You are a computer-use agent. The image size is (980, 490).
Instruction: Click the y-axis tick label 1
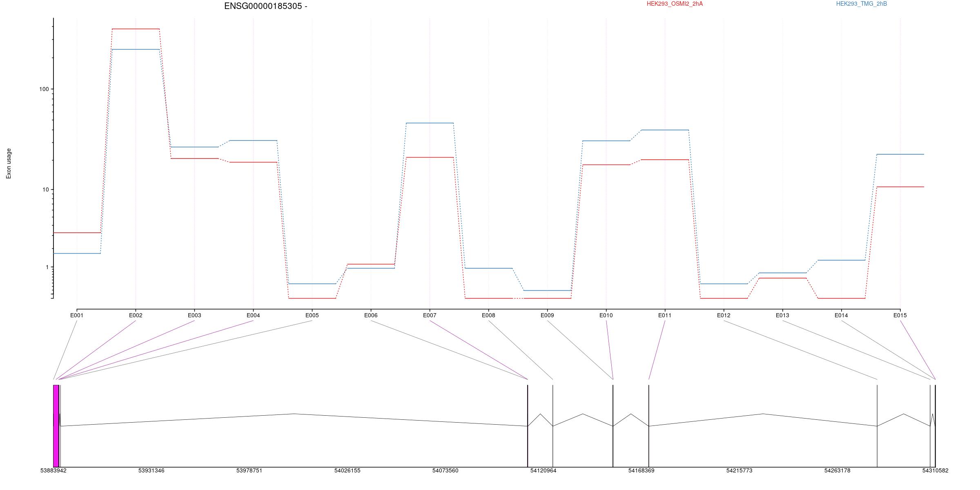[47, 267]
